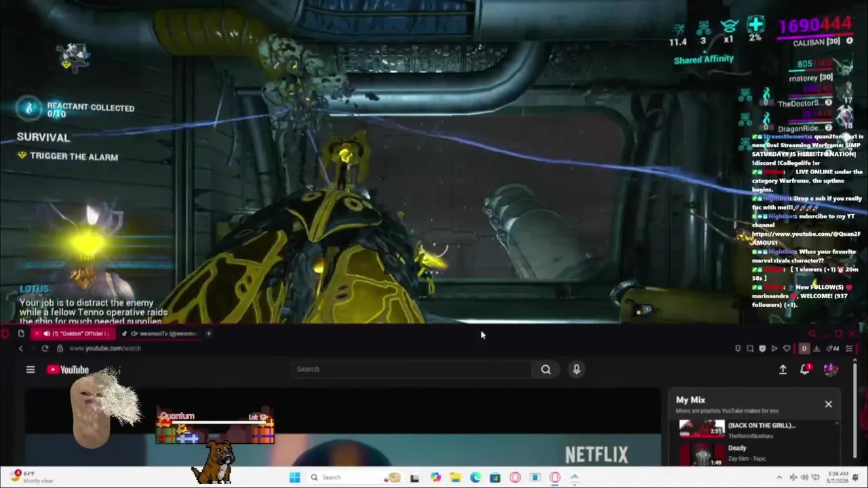Show hidden system tray icons chevron
This screenshot has width=868, height=488.
pyautogui.click(x=778, y=477)
